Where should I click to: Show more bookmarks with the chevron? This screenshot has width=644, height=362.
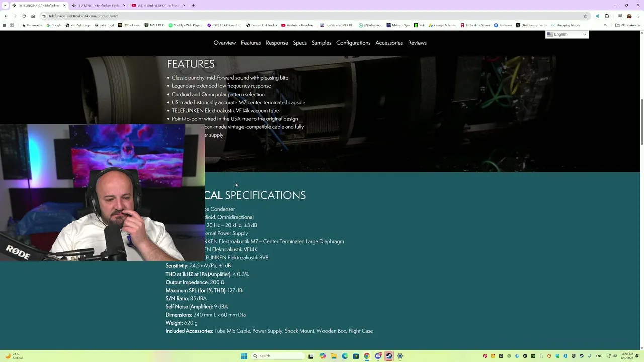(x=605, y=25)
